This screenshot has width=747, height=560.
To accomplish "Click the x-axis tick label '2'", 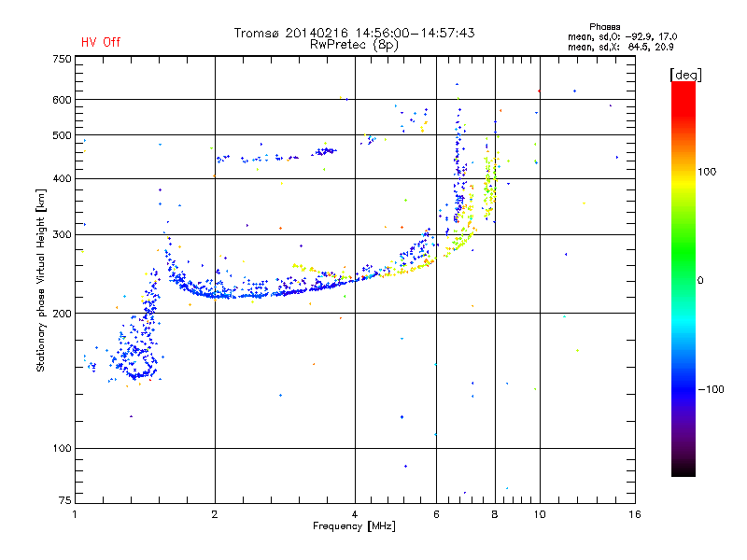I will pyautogui.click(x=215, y=514).
